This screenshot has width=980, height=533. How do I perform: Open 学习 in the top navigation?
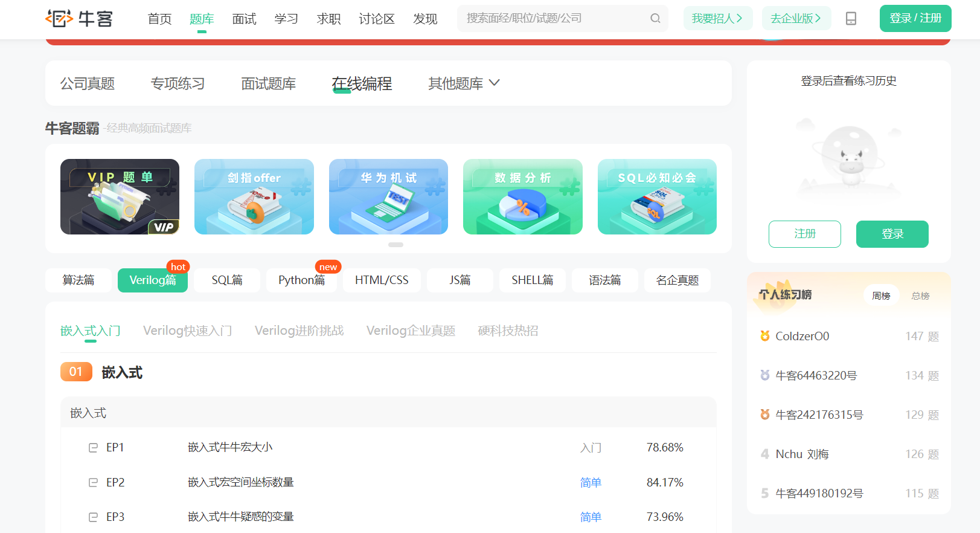pyautogui.click(x=286, y=19)
